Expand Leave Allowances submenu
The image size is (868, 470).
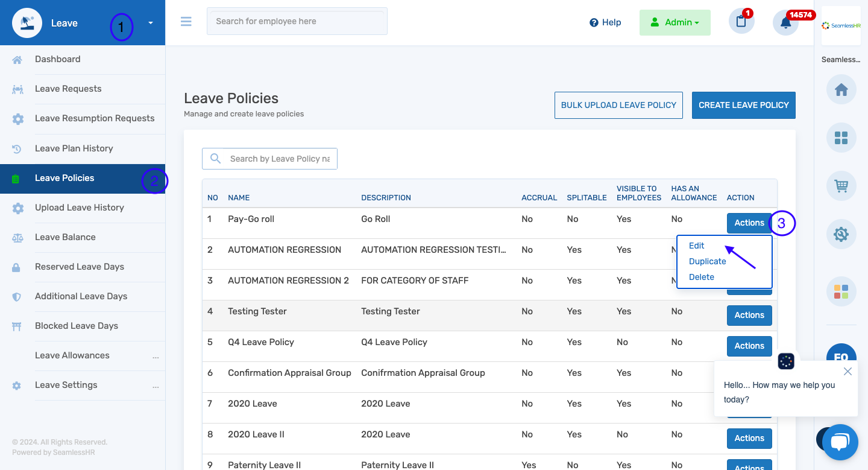click(156, 357)
